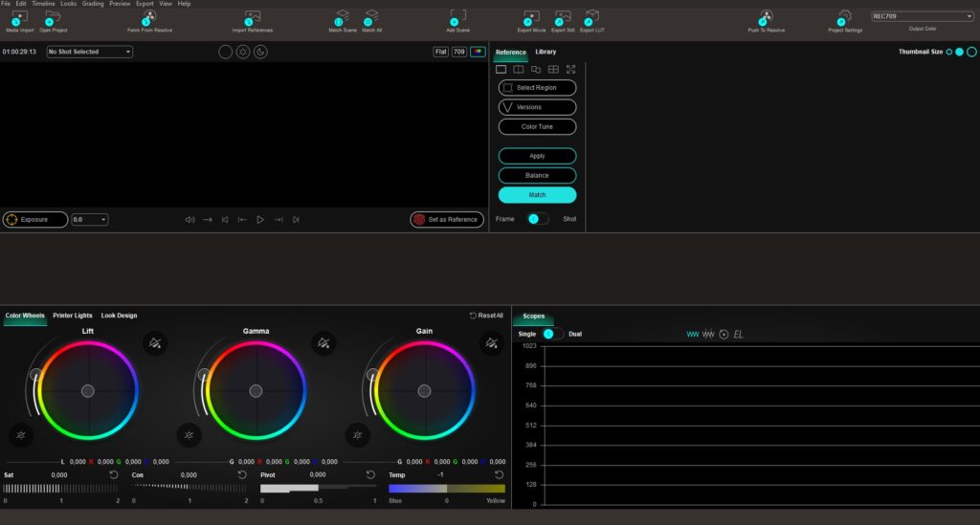The height and width of the screenshot is (525, 980).
Task: Click the Export LUT icon
Action: point(591,18)
